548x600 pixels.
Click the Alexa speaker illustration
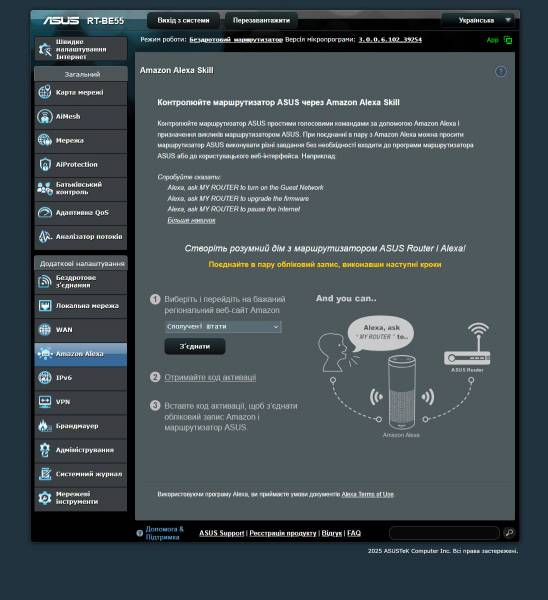click(401, 391)
